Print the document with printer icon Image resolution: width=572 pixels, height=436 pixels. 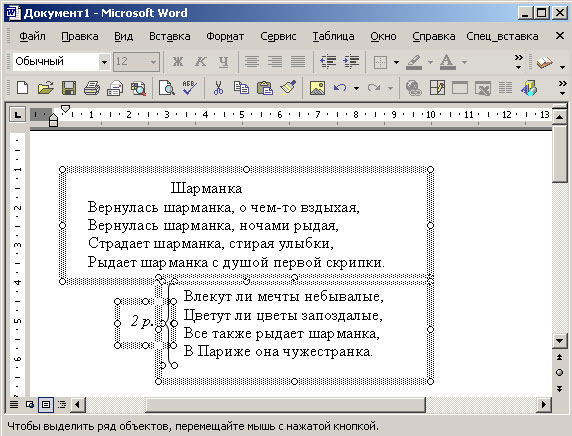[x=92, y=88]
